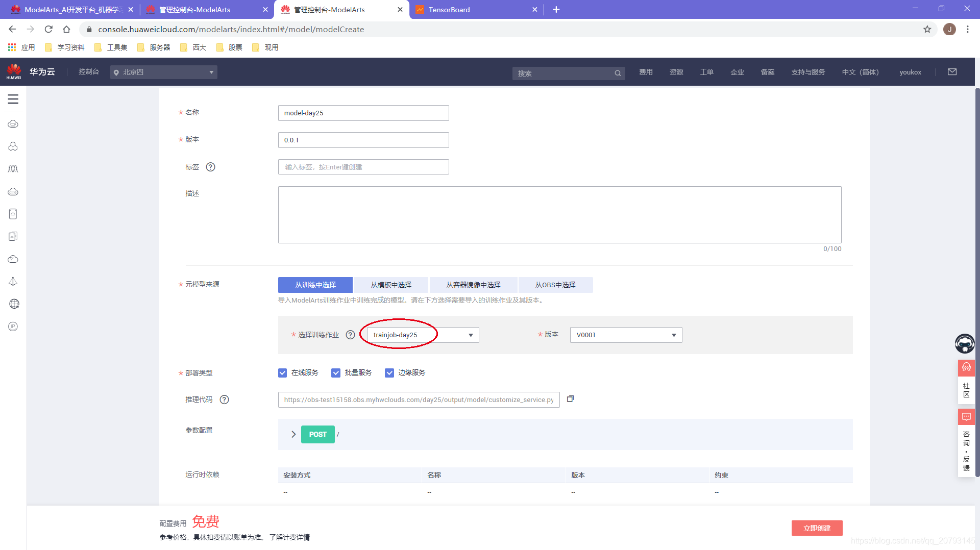
Task: Open the 学习资料 bookmarks folder
Action: [65, 47]
